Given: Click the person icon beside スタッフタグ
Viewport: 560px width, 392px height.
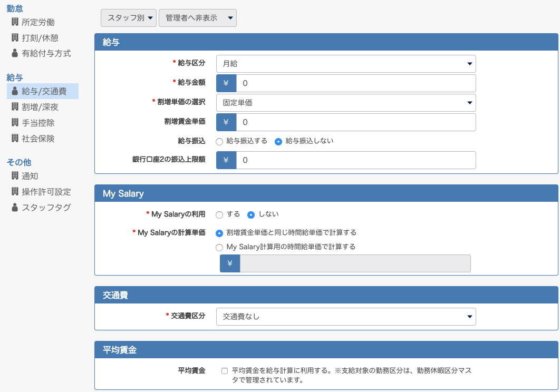Looking at the screenshot, I should coord(15,207).
